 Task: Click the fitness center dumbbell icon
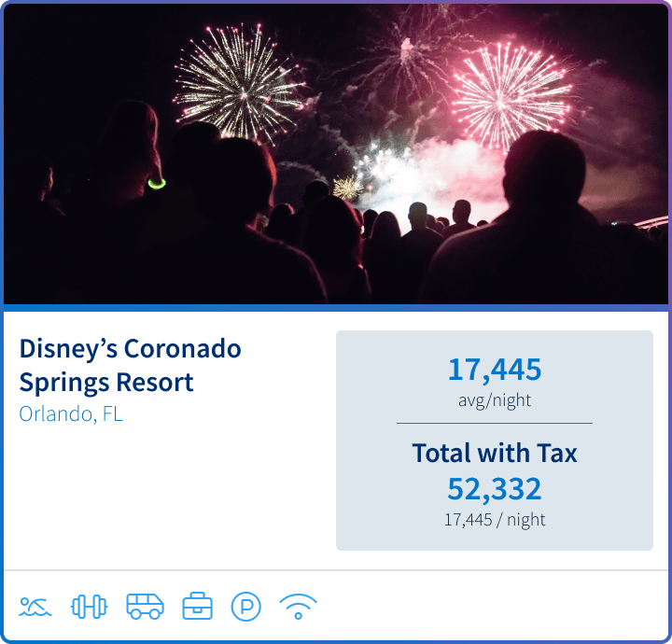pos(89,607)
